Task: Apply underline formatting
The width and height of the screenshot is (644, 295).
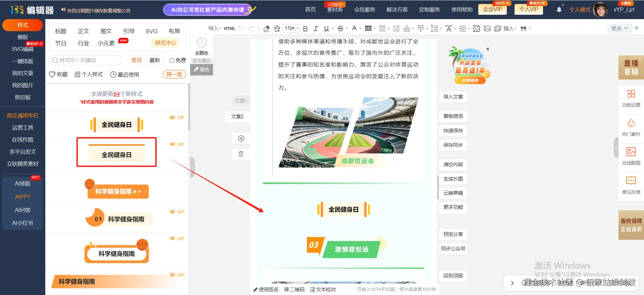Action: point(326,28)
